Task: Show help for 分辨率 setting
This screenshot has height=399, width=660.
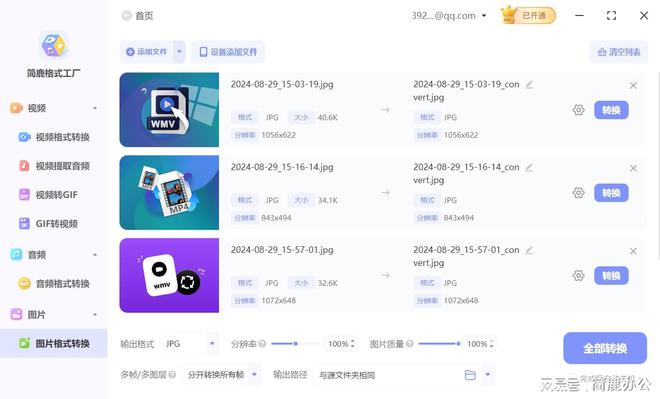Action: tap(262, 344)
